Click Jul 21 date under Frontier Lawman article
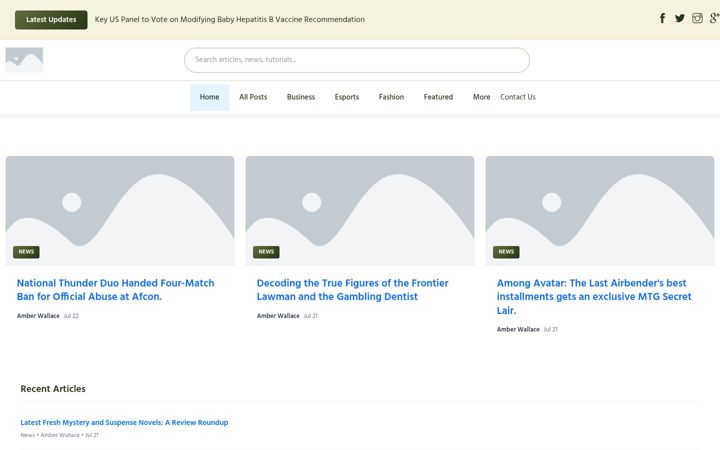 [311, 316]
